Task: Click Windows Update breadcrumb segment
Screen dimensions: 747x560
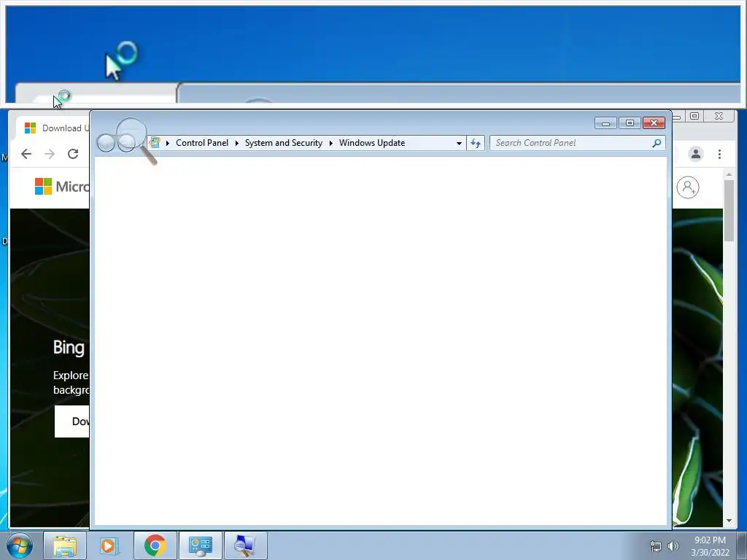Action: pyautogui.click(x=372, y=143)
